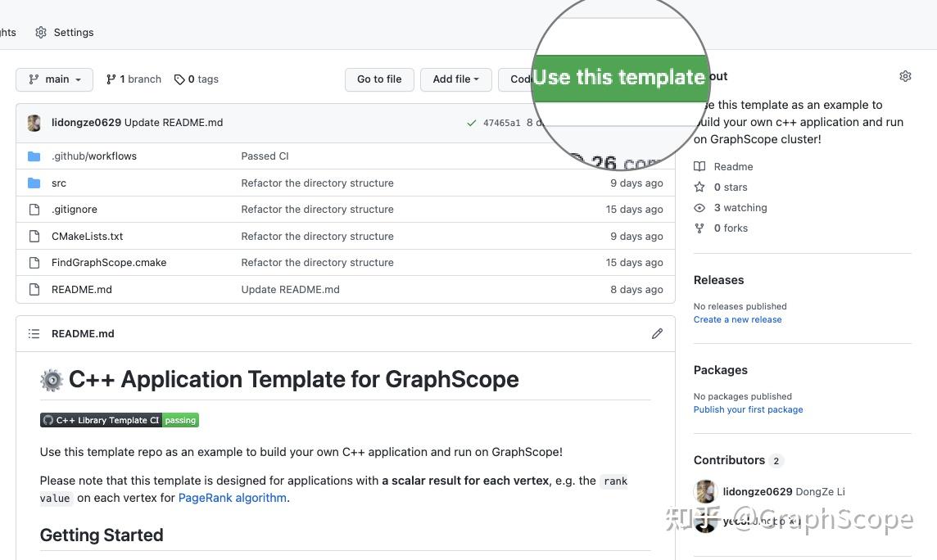This screenshot has height=560, width=937.
Task: Open the 0 tags link
Action: (197, 79)
